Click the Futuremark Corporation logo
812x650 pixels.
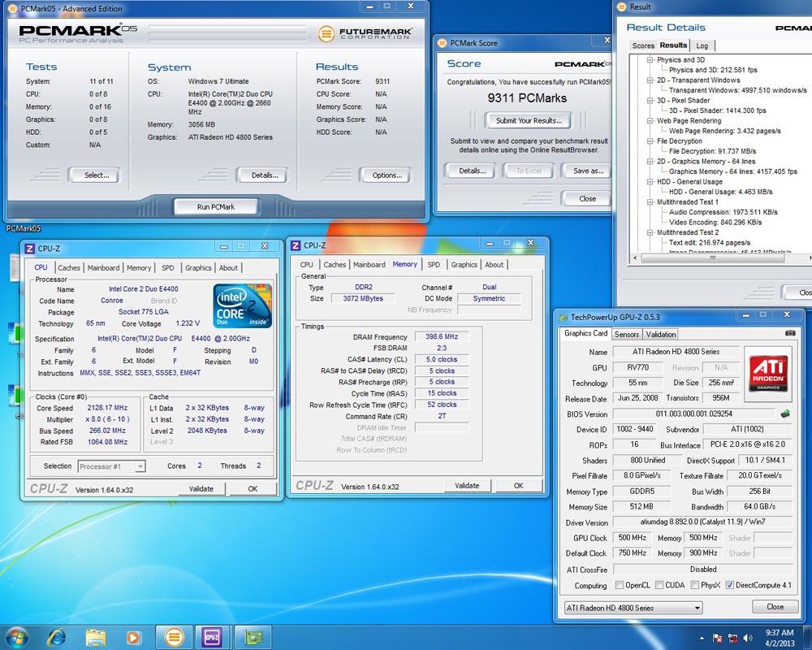[365, 33]
